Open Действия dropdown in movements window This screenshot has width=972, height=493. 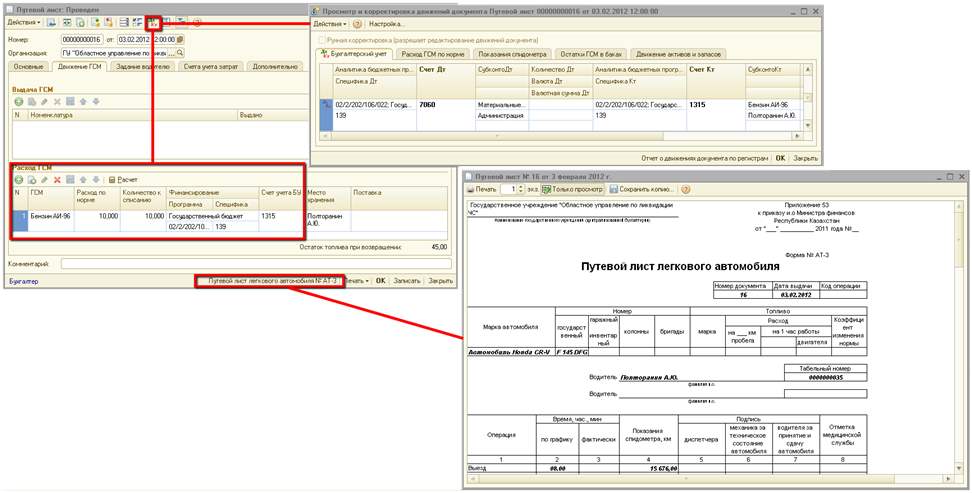click(x=329, y=23)
